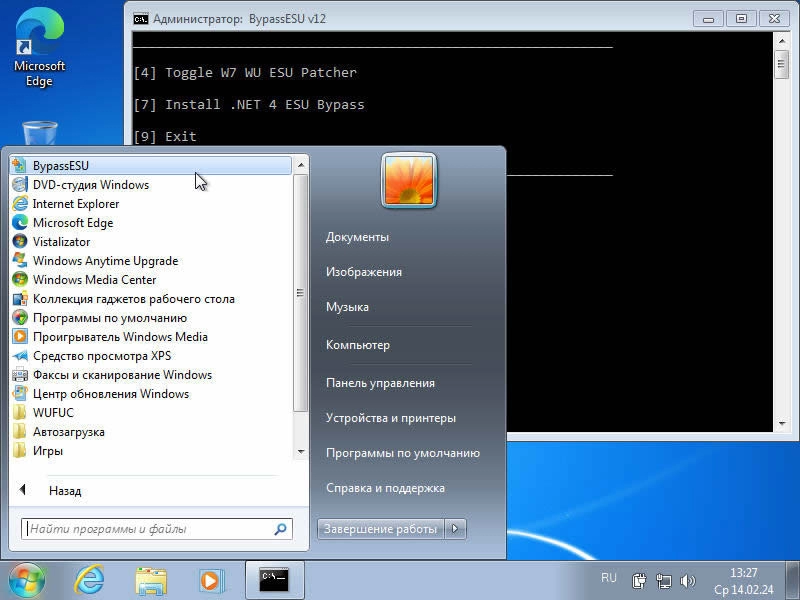The image size is (800, 600).
Task: Open Панель управления link
Action: pyautogui.click(x=380, y=383)
